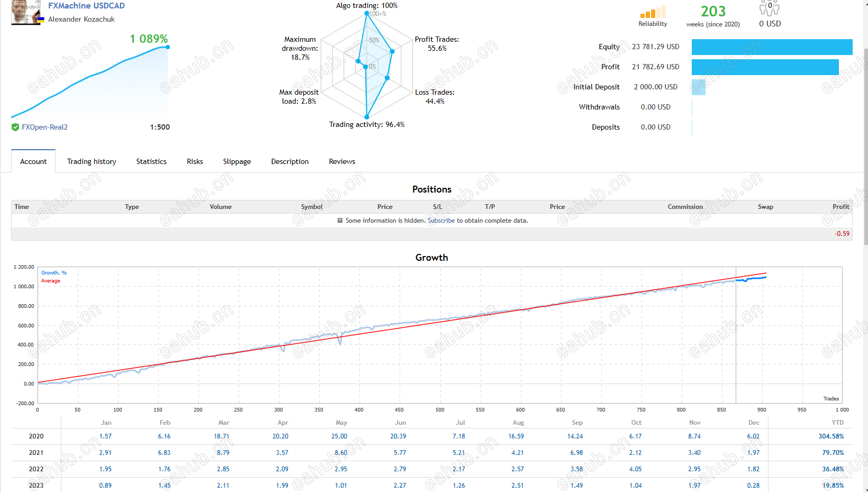Click the Growth, % legend label
The width and height of the screenshot is (868, 493).
point(54,273)
